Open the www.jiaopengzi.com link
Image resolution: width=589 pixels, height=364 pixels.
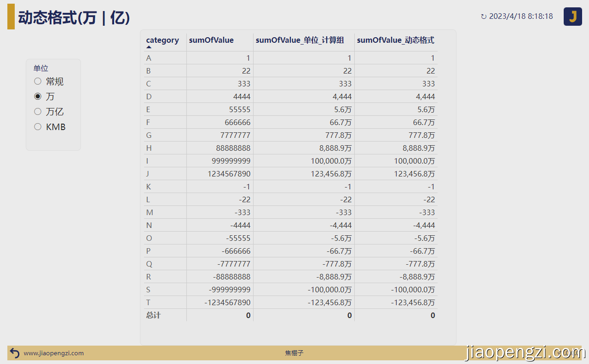tap(54, 353)
